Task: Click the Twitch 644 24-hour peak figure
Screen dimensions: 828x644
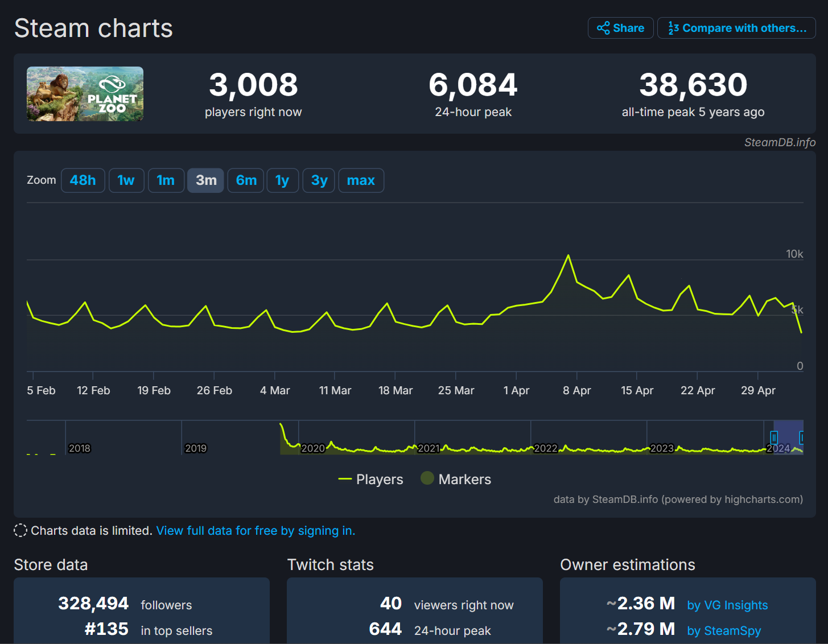Action: tap(385, 629)
